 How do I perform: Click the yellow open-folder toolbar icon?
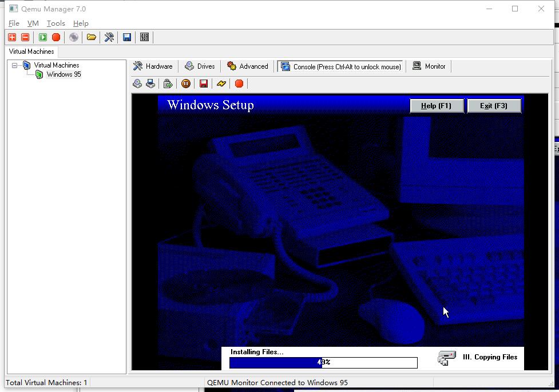pos(92,37)
